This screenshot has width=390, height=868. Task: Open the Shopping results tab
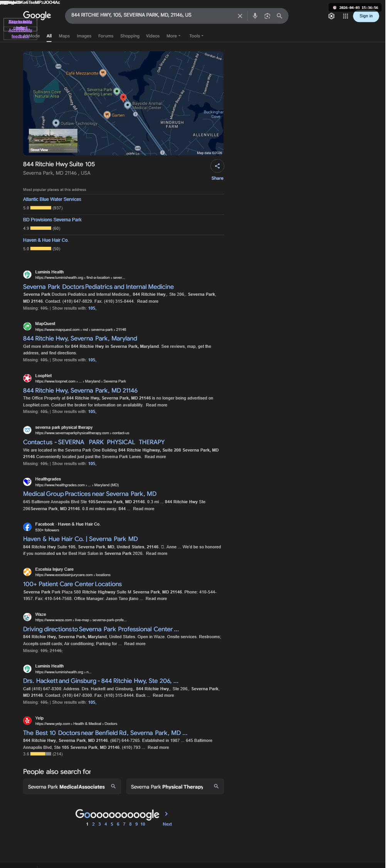pyautogui.click(x=130, y=36)
